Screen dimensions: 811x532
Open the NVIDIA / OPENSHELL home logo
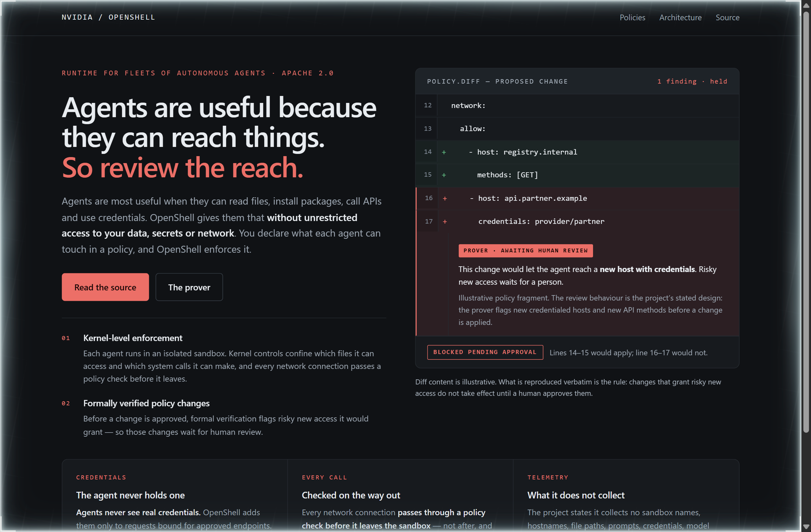point(108,17)
